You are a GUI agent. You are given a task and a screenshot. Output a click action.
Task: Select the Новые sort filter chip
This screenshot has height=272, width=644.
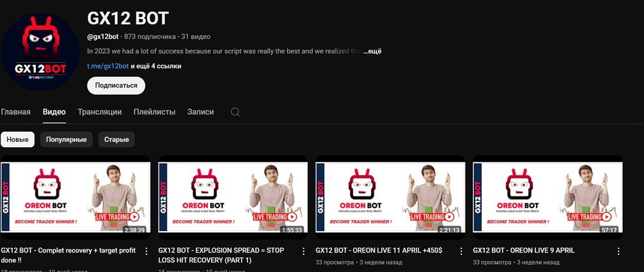pyautogui.click(x=18, y=140)
